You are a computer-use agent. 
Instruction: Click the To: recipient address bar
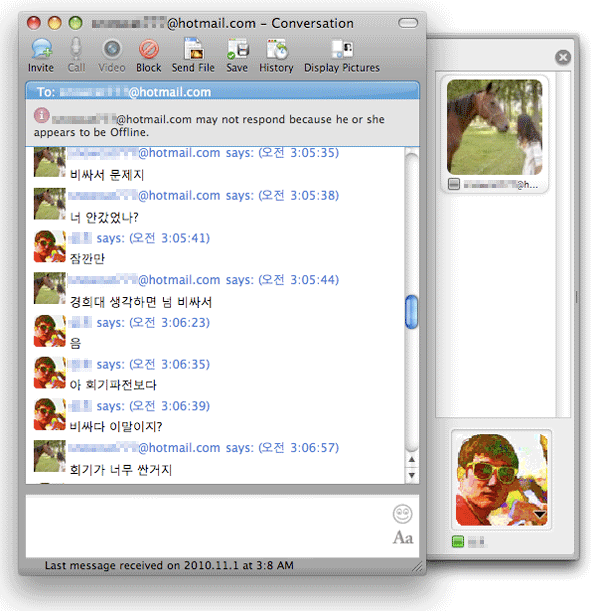point(222,92)
